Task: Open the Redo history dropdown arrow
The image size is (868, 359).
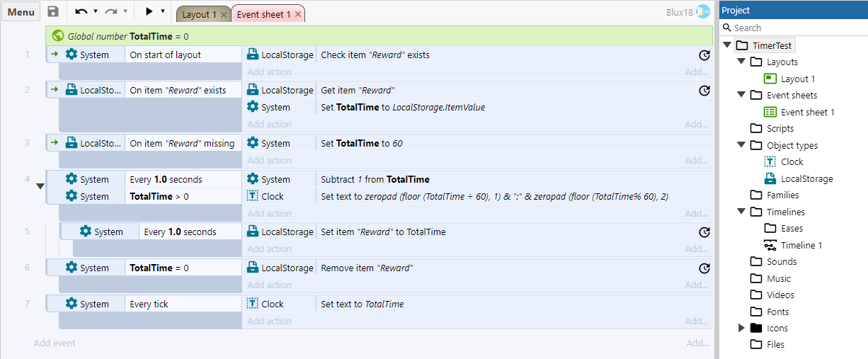Action: click(125, 11)
